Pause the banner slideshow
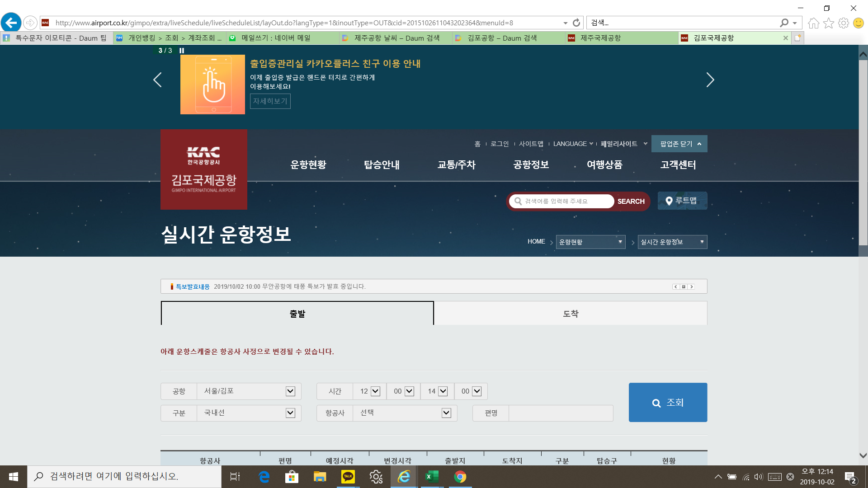The height and width of the screenshot is (488, 868). (182, 51)
